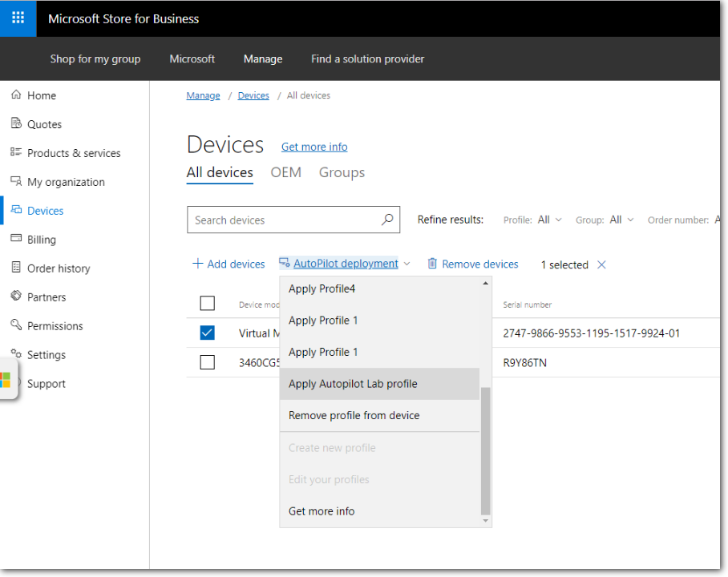Screen dimensions: 728x577
Task: Click the Permissions key icon
Action: [x=16, y=326]
